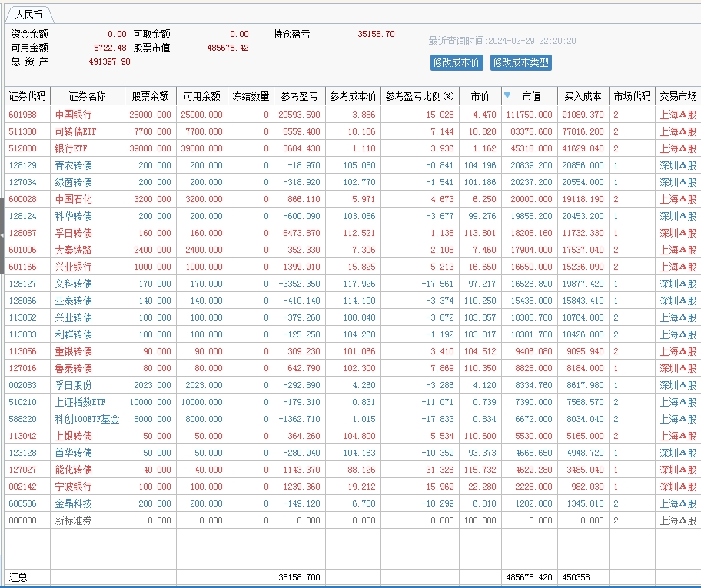Image resolution: width=701 pixels, height=588 pixels.
Task: Click the 冻结数量 column header
Action: (251, 96)
